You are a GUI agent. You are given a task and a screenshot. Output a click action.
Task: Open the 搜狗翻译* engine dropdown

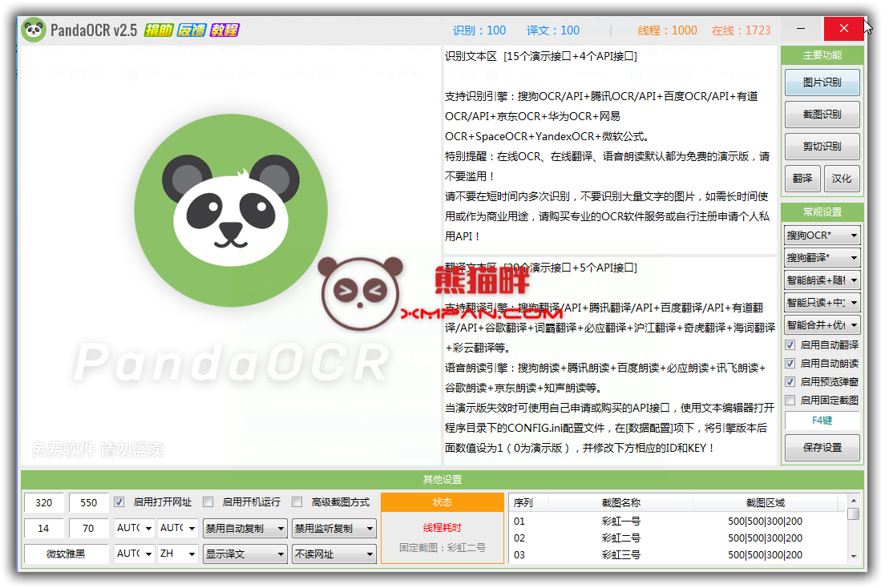[822, 258]
